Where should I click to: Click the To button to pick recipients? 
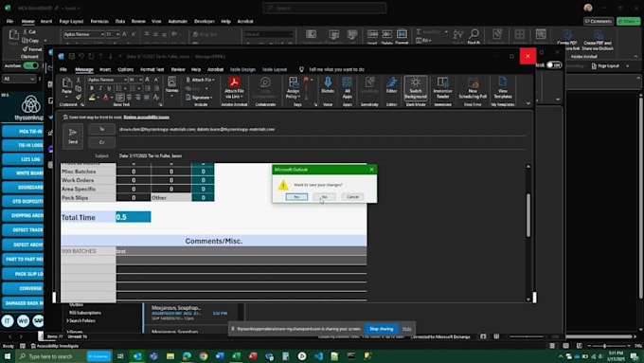pos(102,129)
